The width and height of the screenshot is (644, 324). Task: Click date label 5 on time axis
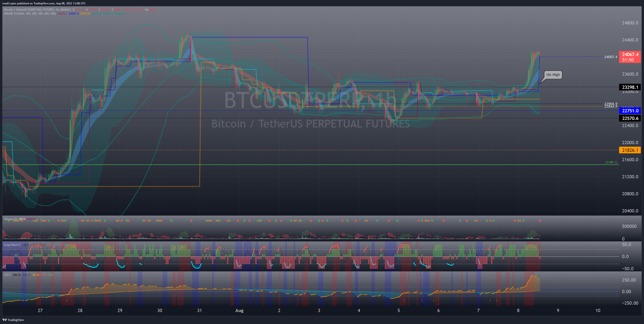(399, 310)
